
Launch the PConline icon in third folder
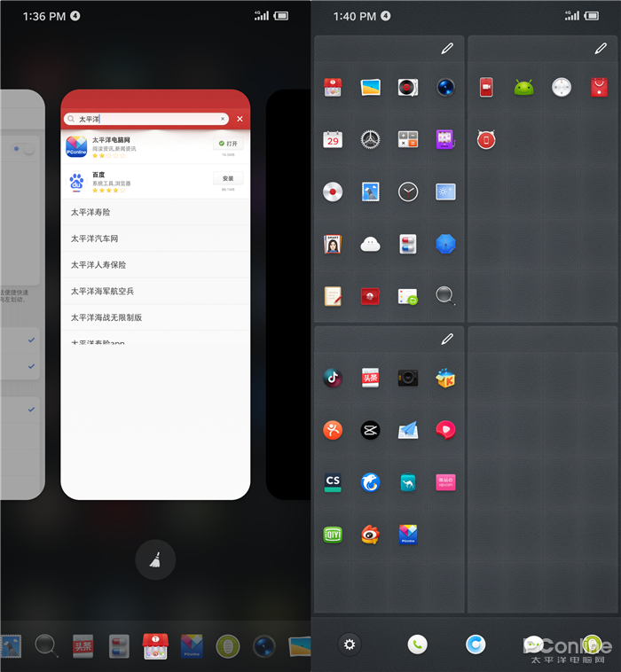pos(408,535)
